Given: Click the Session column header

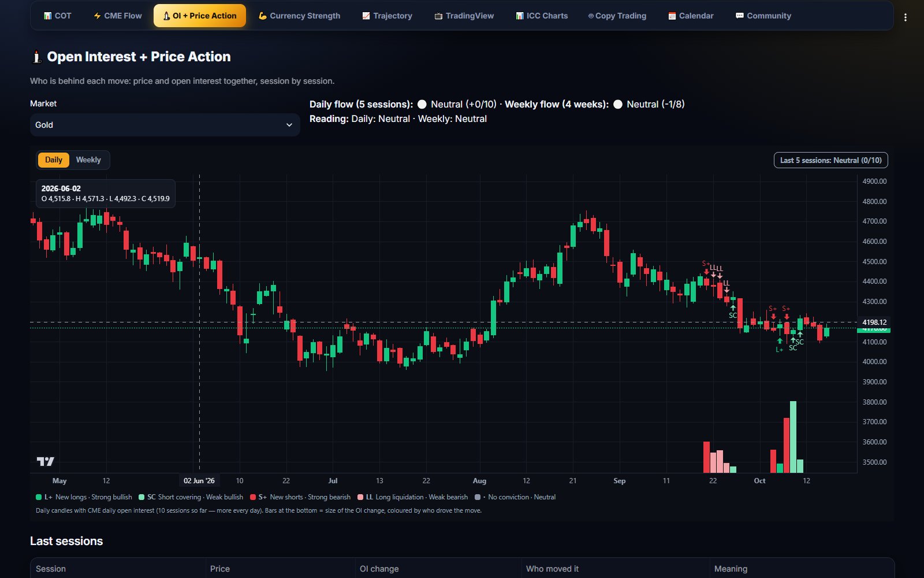Looking at the screenshot, I should point(51,569).
